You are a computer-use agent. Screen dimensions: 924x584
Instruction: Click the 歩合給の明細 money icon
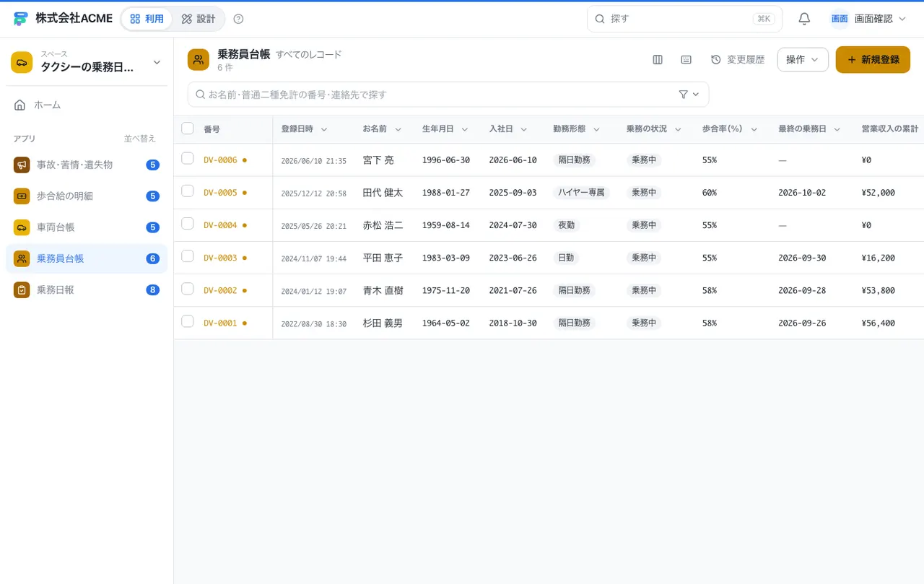(22, 196)
